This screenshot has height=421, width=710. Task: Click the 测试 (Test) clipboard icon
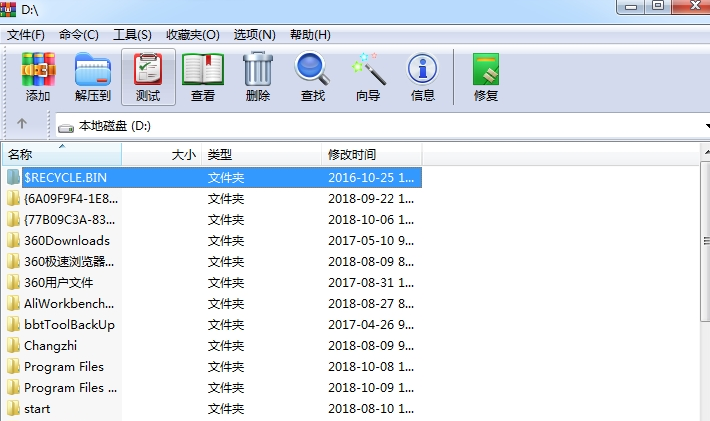148,69
